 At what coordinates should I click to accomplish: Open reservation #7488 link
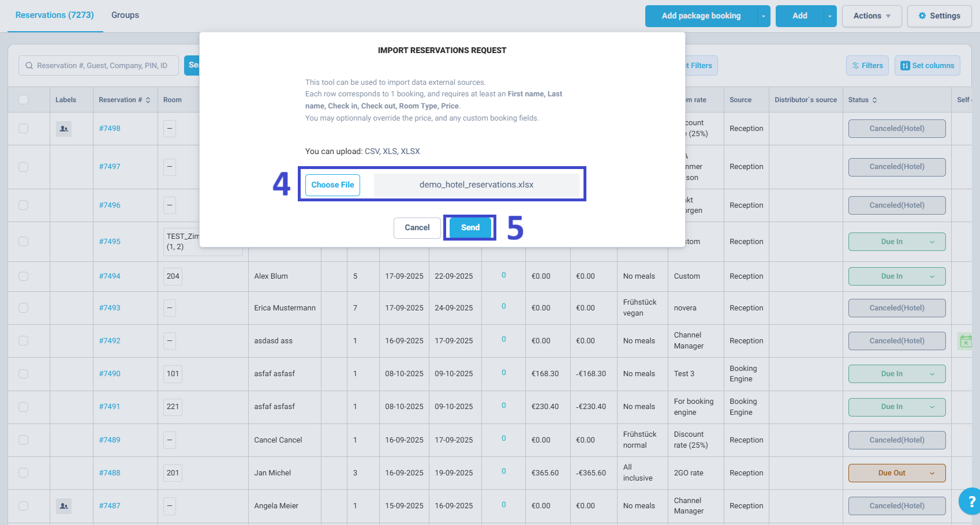[x=110, y=473]
